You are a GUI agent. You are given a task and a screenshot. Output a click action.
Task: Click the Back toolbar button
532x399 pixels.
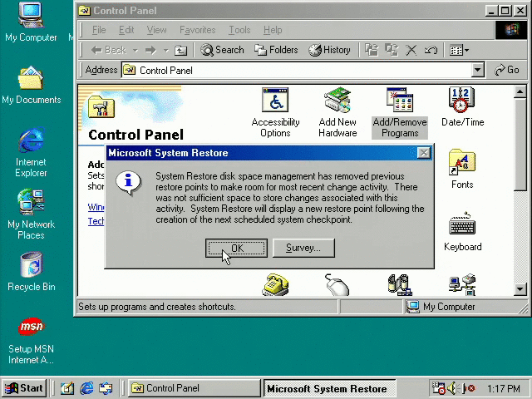(109, 50)
